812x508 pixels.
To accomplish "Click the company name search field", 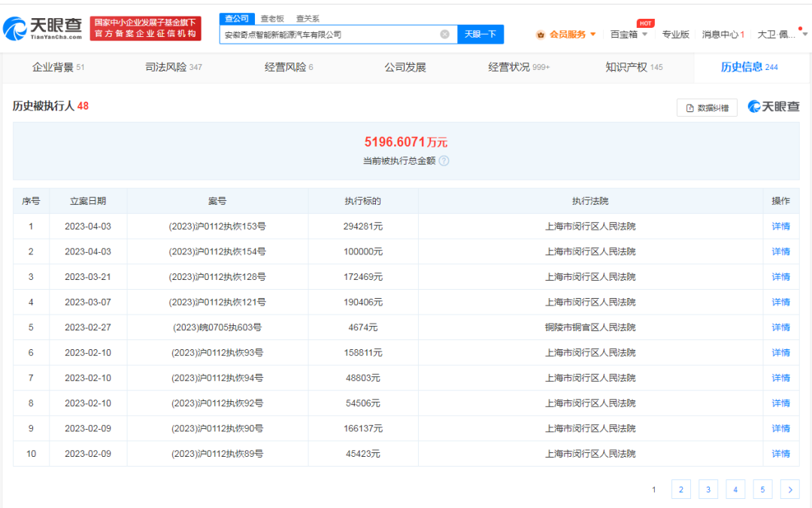I will point(329,35).
